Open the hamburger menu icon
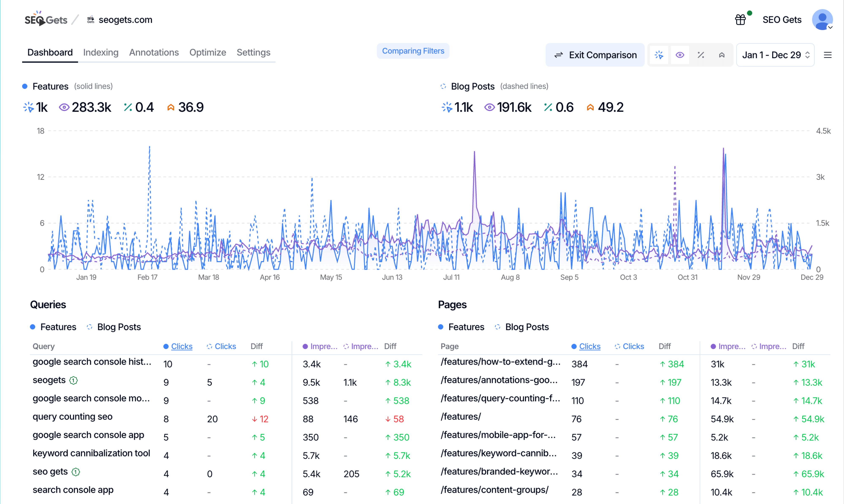This screenshot has width=844, height=504. [828, 55]
